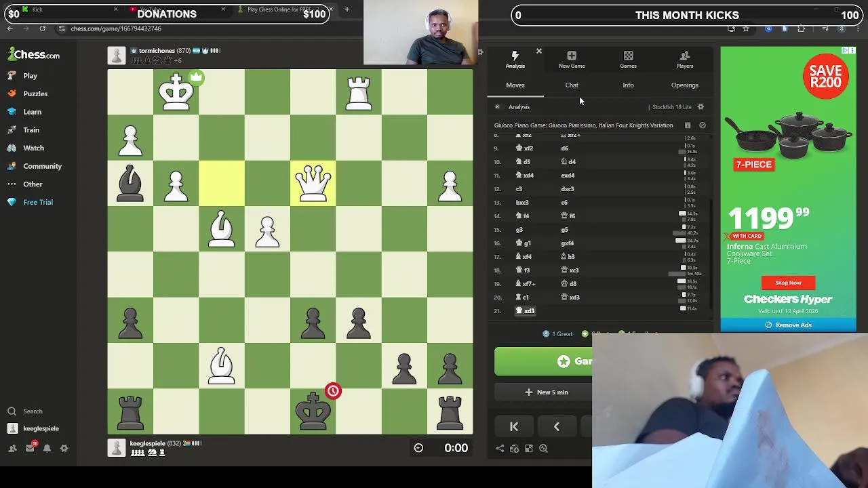This screenshot has height=488, width=868.
Task: Click the black king with timeout marker
Action: 313,411
